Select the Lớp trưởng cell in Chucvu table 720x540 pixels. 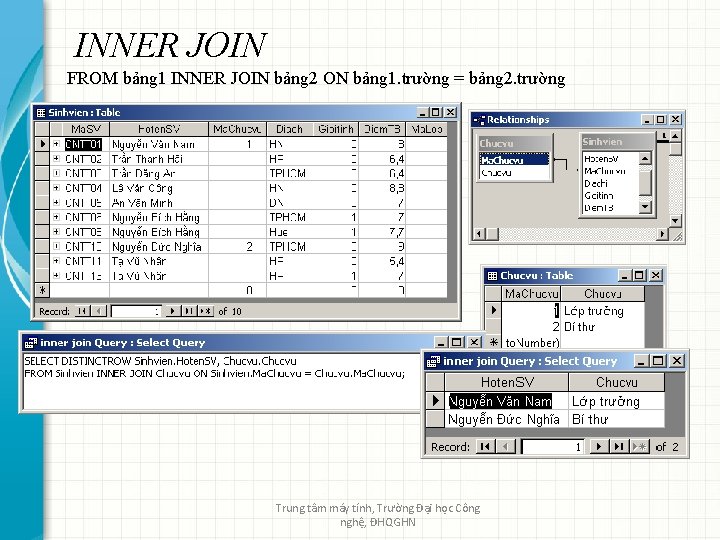click(x=602, y=311)
